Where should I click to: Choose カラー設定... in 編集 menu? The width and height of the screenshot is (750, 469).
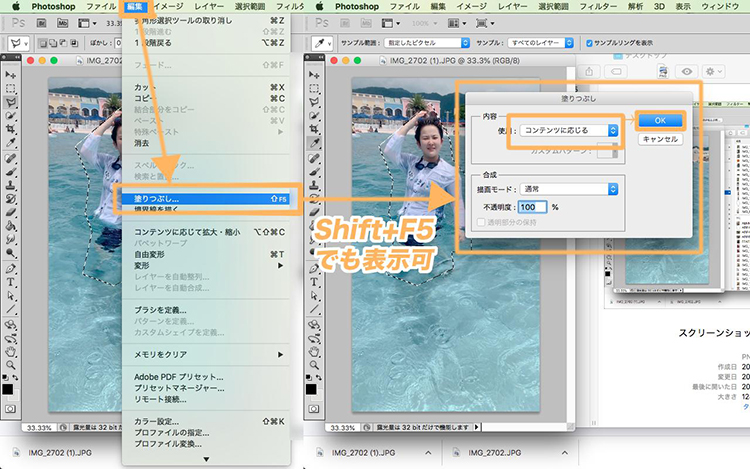pyautogui.click(x=206, y=421)
